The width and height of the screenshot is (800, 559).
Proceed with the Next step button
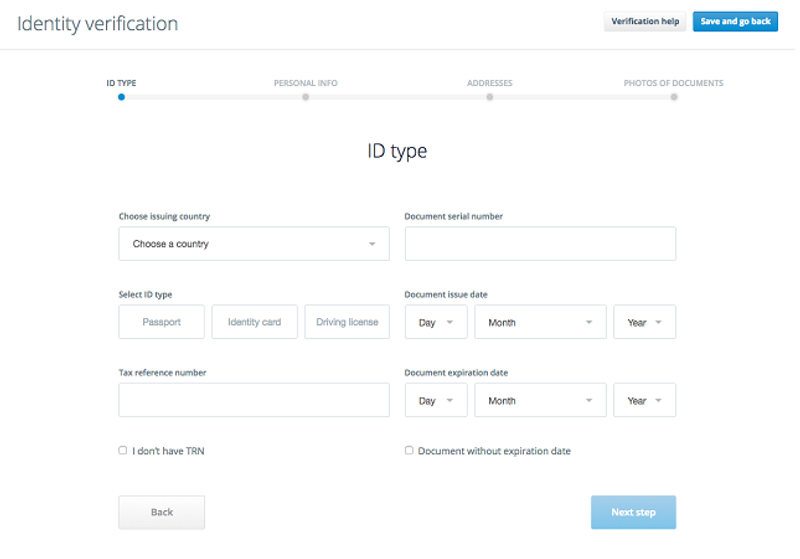pyautogui.click(x=633, y=512)
